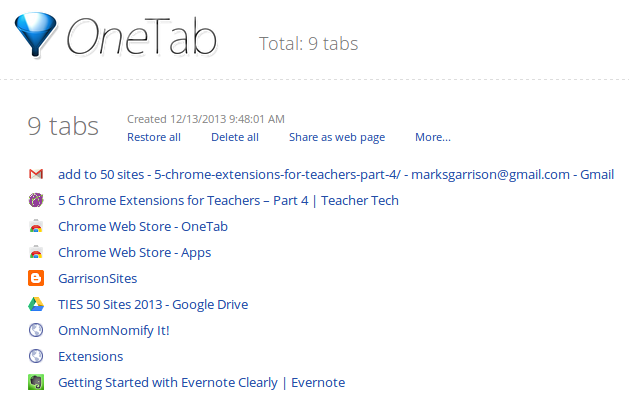Click the purple Teacher Tech favicon
Viewport: 629px width, 407px height.
36,200
